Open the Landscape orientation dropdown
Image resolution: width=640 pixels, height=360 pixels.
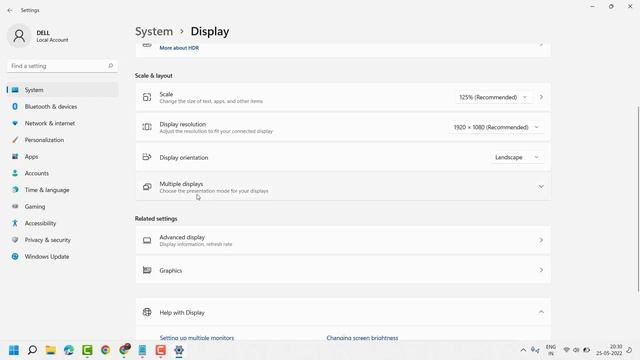[517, 157]
